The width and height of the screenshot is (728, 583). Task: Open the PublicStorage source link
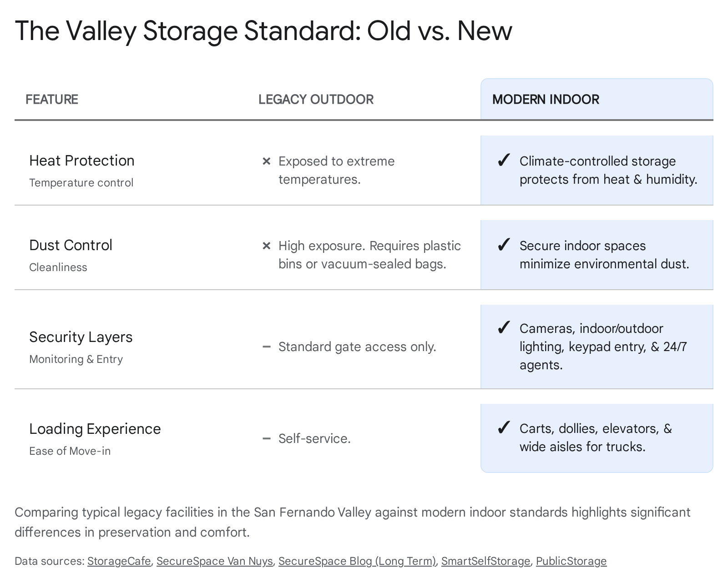click(571, 561)
